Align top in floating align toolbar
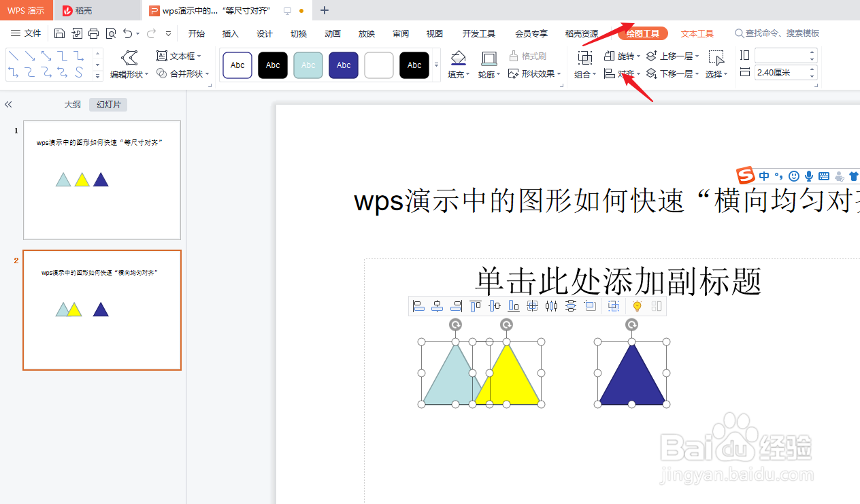Image resolution: width=860 pixels, height=504 pixels. pyautogui.click(x=476, y=306)
